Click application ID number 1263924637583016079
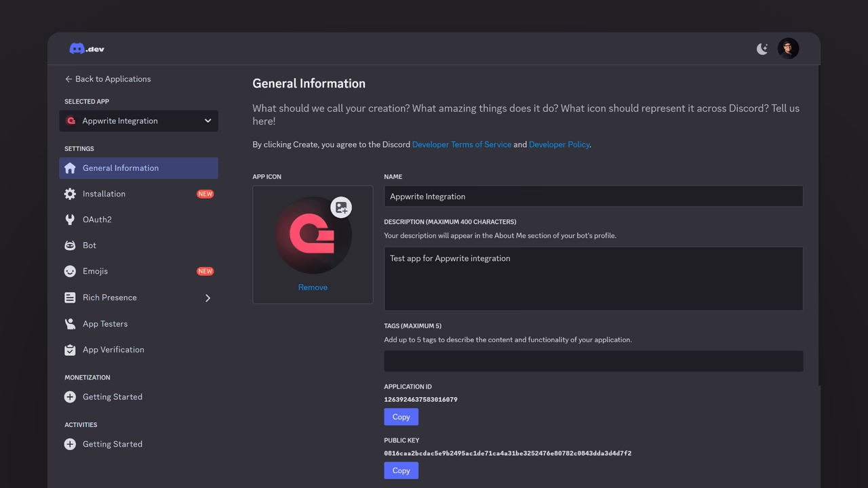868x488 pixels. coord(420,399)
